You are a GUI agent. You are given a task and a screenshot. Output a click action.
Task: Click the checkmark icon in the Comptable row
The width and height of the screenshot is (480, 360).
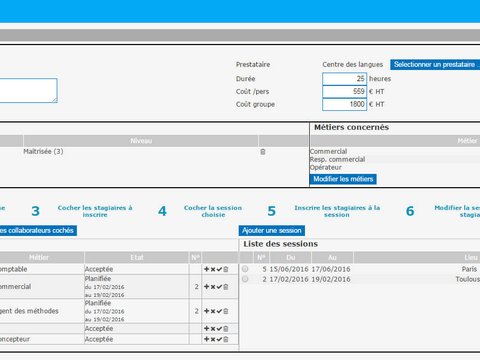219,269
